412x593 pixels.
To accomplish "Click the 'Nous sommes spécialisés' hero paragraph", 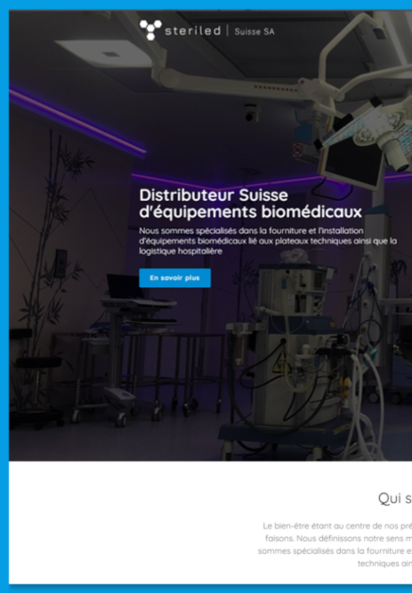I will pyautogui.click(x=268, y=241).
